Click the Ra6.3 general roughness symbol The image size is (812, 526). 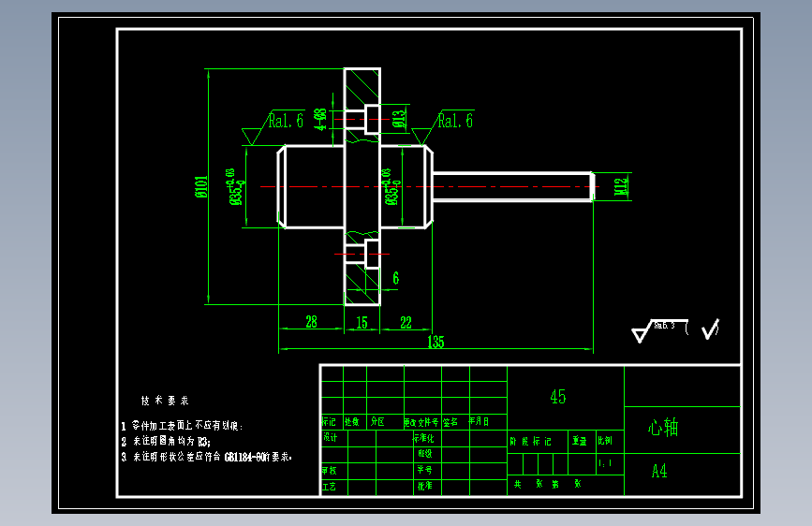tap(659, 329)
